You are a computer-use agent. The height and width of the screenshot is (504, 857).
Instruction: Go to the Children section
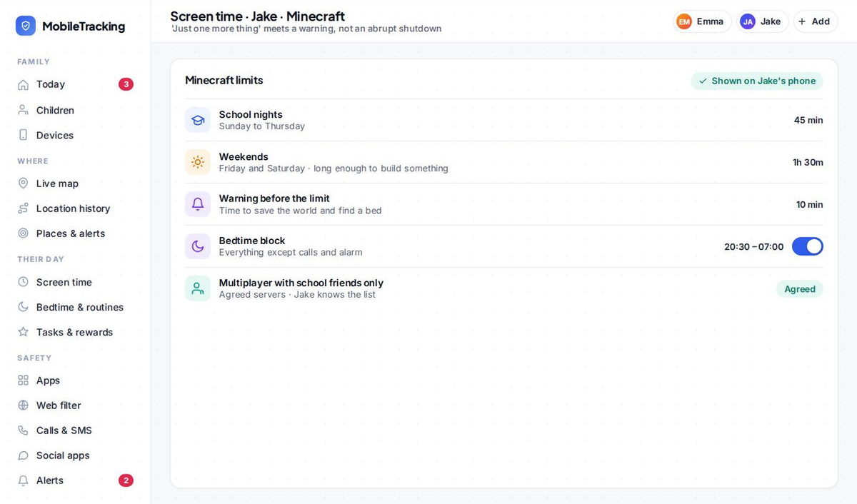click(x=75, y=110)
